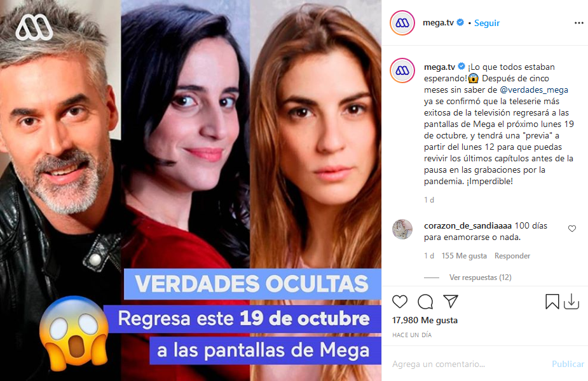Open the mega.tv profile picture in the header
Viewport: 588px width, 381px height.
(402, 23)
